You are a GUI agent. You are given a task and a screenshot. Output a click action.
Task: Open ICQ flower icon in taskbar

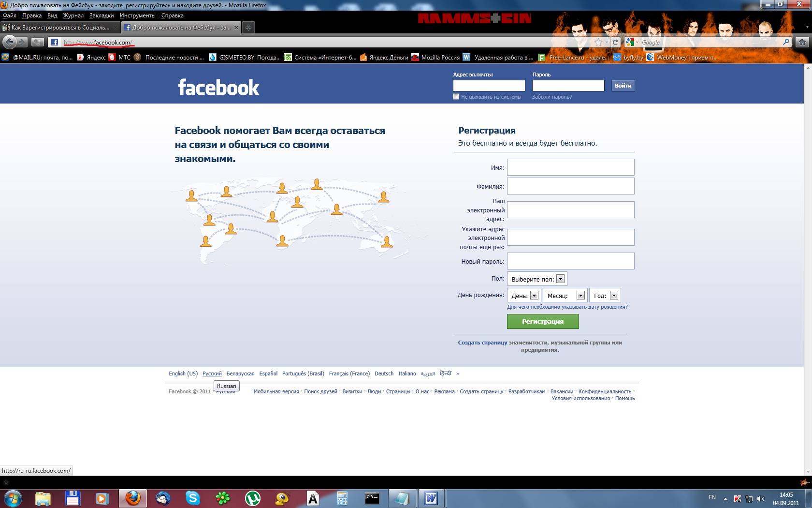[222, 498]
